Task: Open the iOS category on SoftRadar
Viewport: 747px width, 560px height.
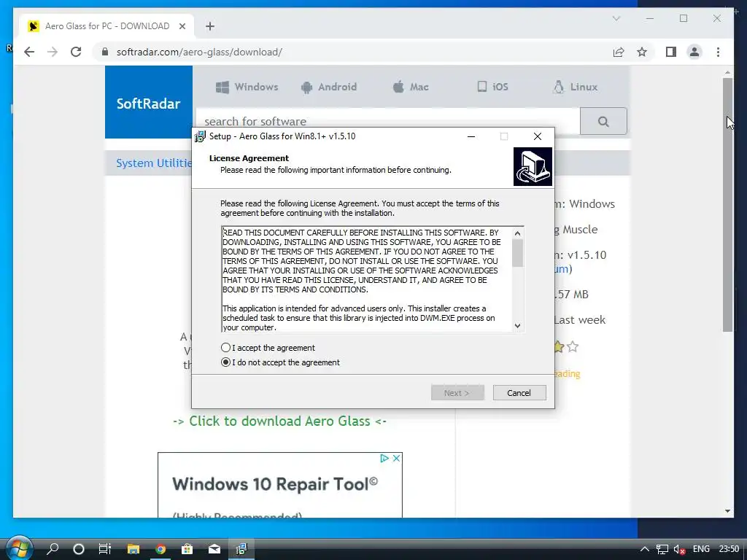Action: [x=492, y=87]
